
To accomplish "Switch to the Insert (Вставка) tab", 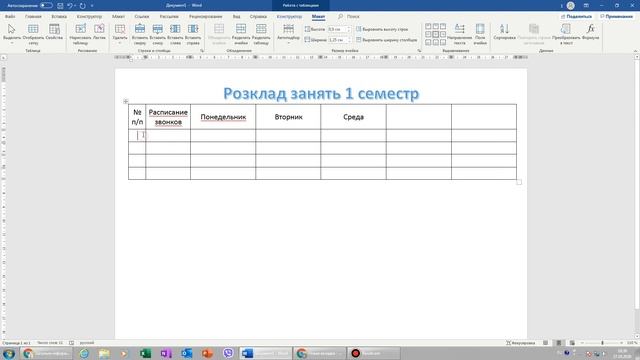I will pyautogui.click(x=59, y=16).
